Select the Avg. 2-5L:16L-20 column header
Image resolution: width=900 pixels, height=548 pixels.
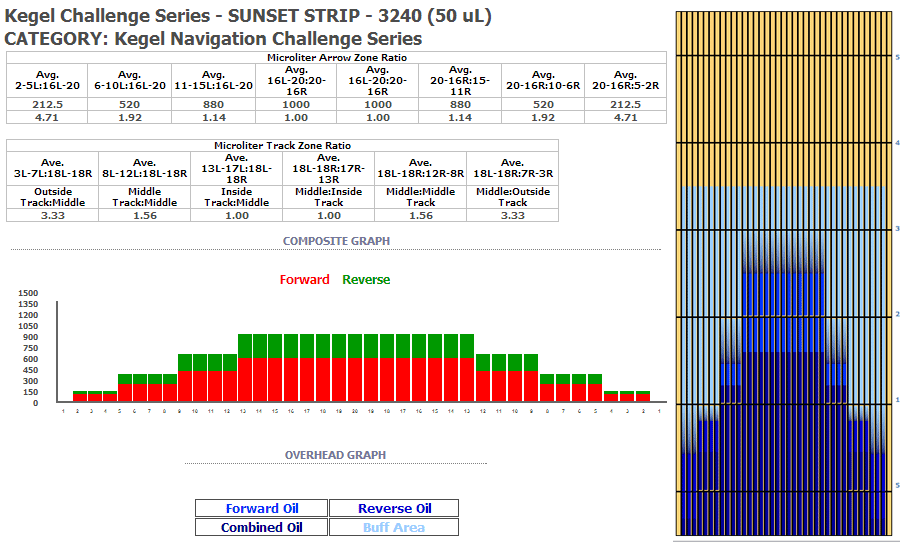pos(47,80)
